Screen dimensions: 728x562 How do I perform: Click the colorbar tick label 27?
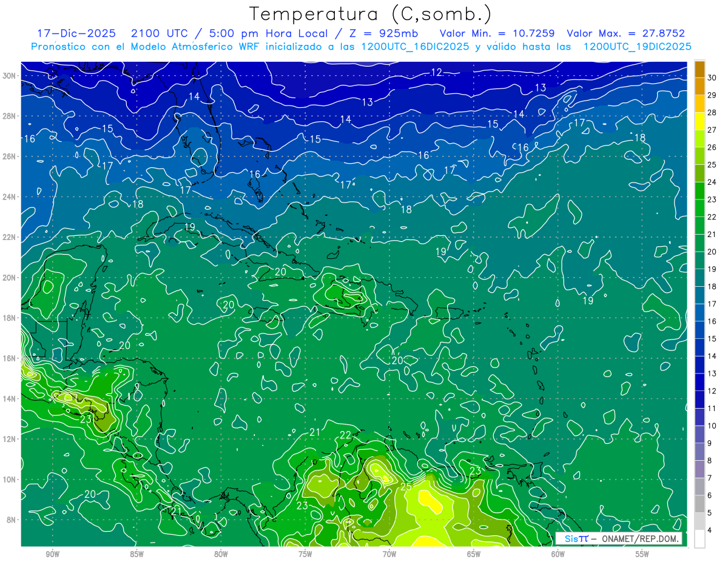coord(712,130)
